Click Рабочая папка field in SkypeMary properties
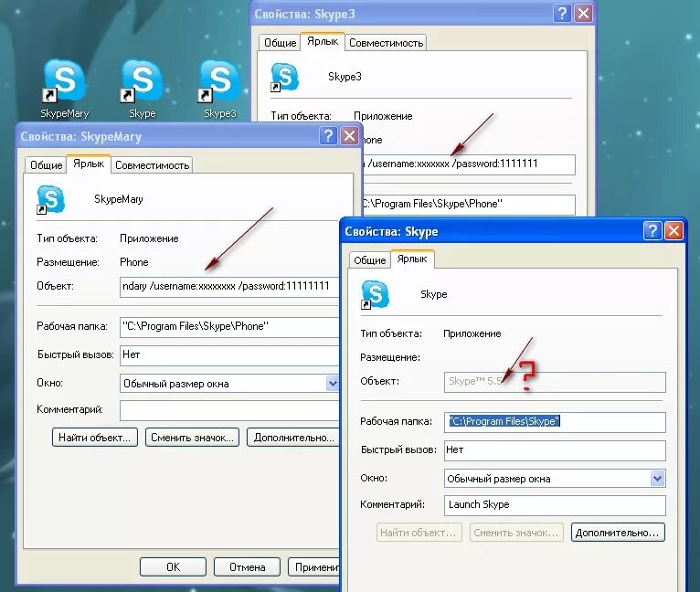This screenshot has height=592, width=700. [230, 327]
